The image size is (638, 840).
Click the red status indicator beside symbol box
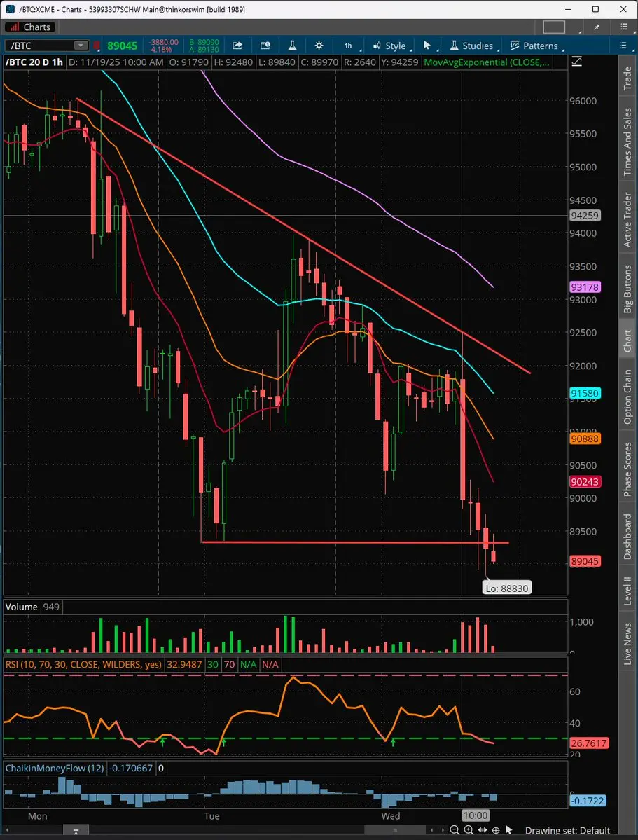[x=97, y=46]
